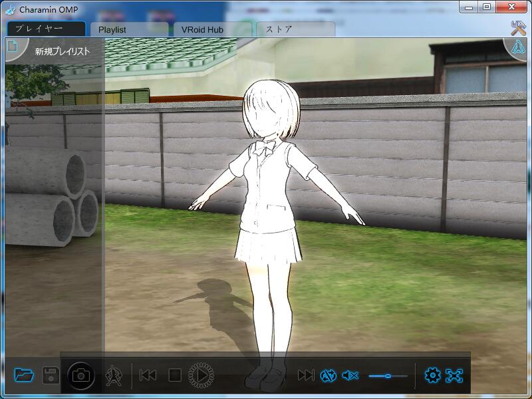Skip to the previous track
This screenshot has height=399, width=532.
(x=148, y=376)
